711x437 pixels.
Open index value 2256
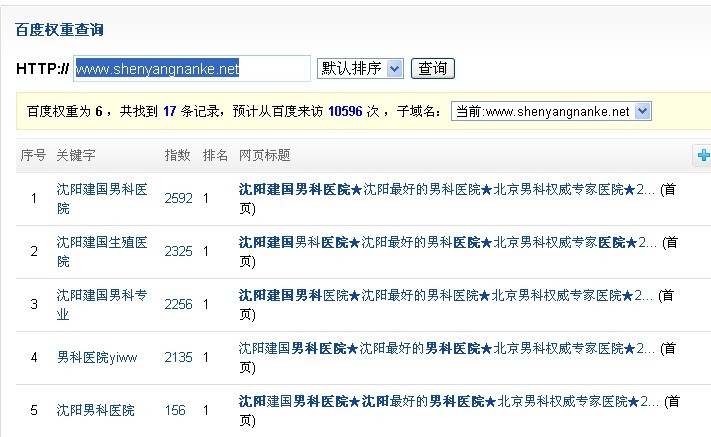tap(178, 304)
